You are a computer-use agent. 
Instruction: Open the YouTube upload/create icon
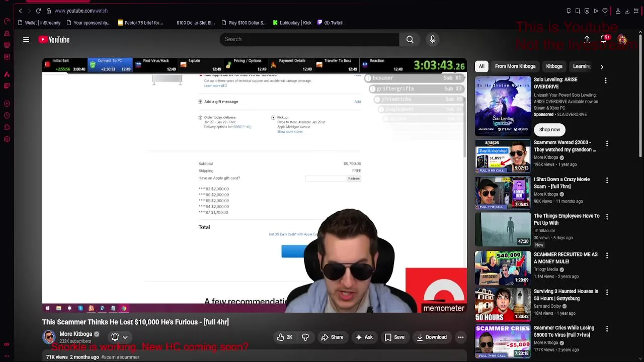[587, 39]
